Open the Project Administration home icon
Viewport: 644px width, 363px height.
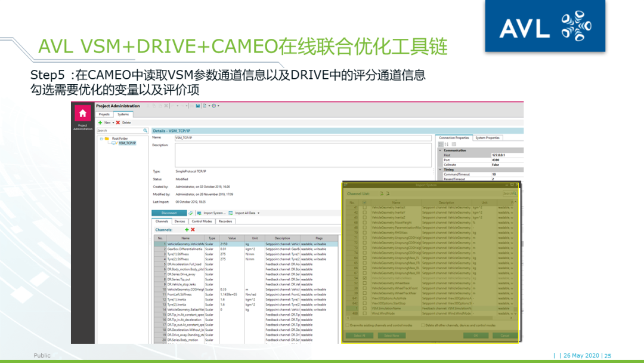coord(82,112)
